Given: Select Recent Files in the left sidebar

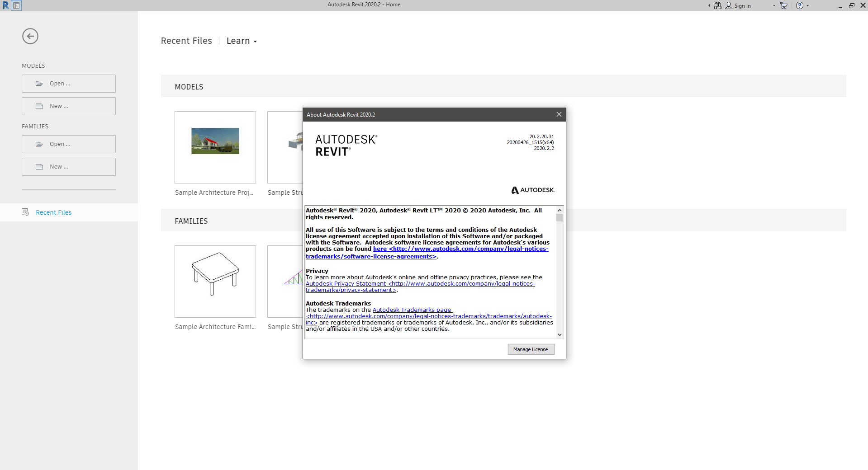Looking at the screenshot, I should pyautogui.click(x=69, y=212).
